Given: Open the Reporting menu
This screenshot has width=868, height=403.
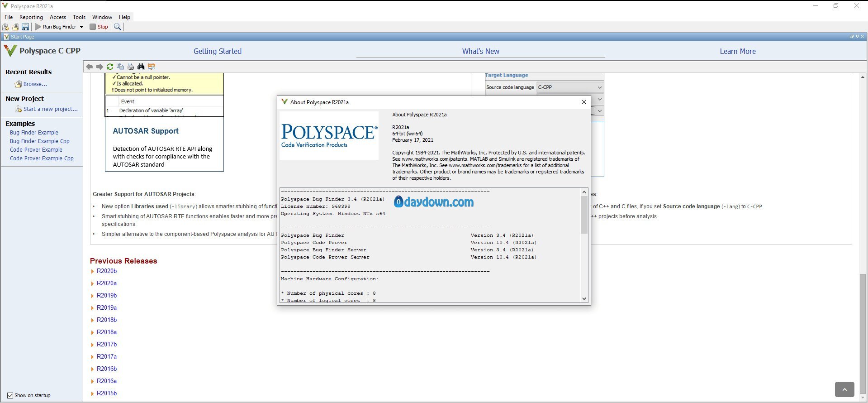Looking at the screenshot, I should [31, 17].
